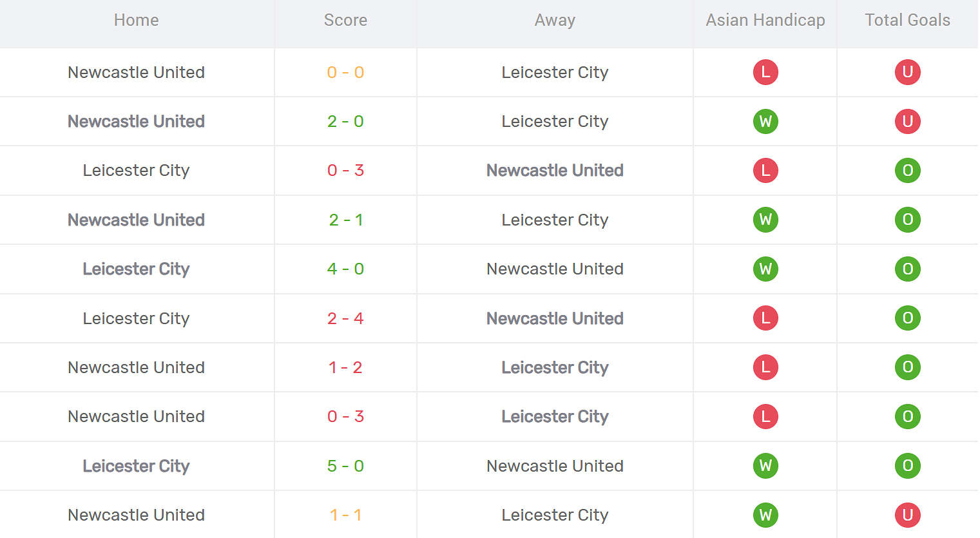Viewport: 980px width, 538px height.
Task: Open the 2 - 4 match score
Action: (x=345, y=318)
